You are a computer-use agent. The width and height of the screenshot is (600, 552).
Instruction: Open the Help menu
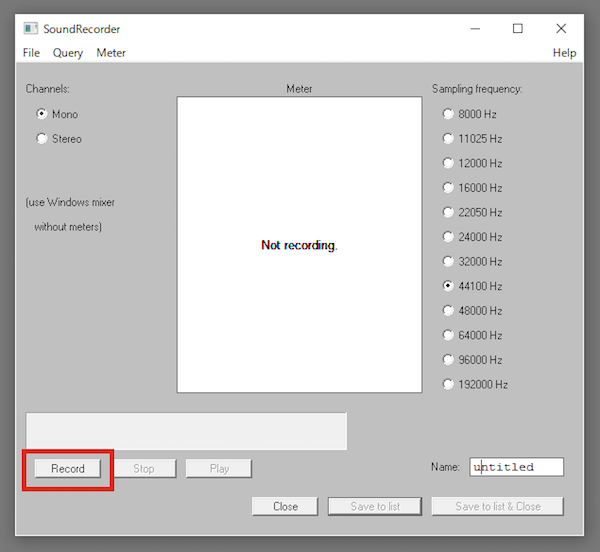tap(564, 53)
